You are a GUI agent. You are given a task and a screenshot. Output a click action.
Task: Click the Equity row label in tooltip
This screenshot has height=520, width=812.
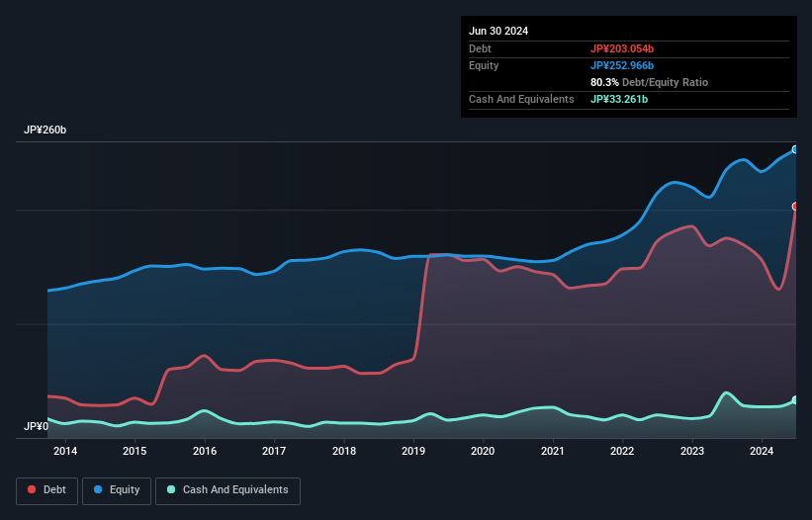(x=484, y=65)
